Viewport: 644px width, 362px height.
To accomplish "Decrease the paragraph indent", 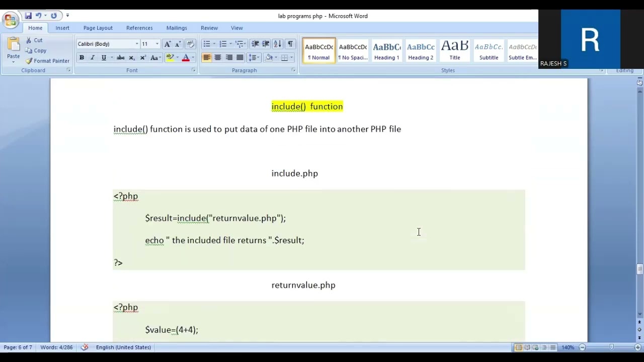I will click(255, 44).
